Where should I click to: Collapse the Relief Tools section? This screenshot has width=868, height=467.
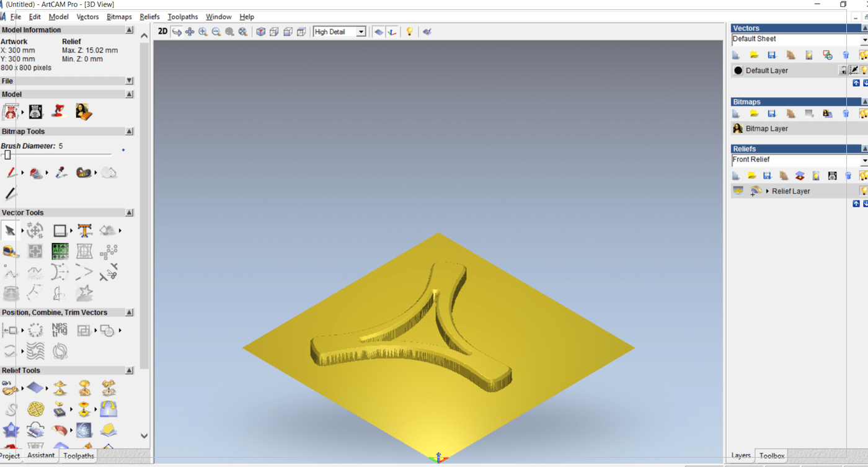129,370
